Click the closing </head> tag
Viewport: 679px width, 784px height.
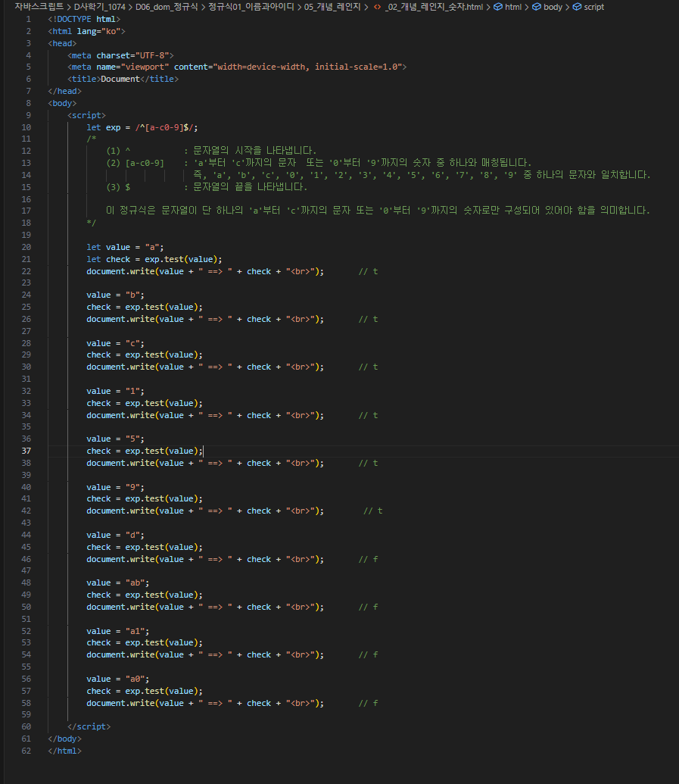(64, 91)
